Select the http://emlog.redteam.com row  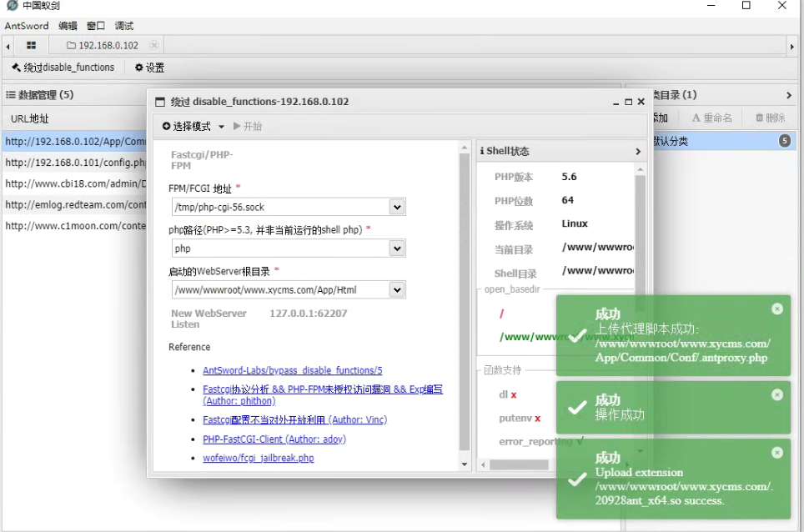pyautogui.click(x=75, y=204)
